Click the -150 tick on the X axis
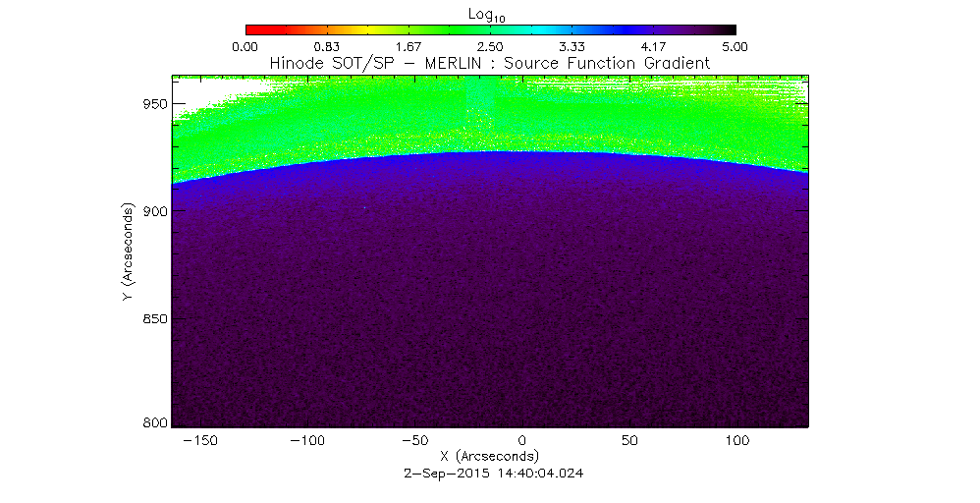980x503 pixels. (200, 441)
